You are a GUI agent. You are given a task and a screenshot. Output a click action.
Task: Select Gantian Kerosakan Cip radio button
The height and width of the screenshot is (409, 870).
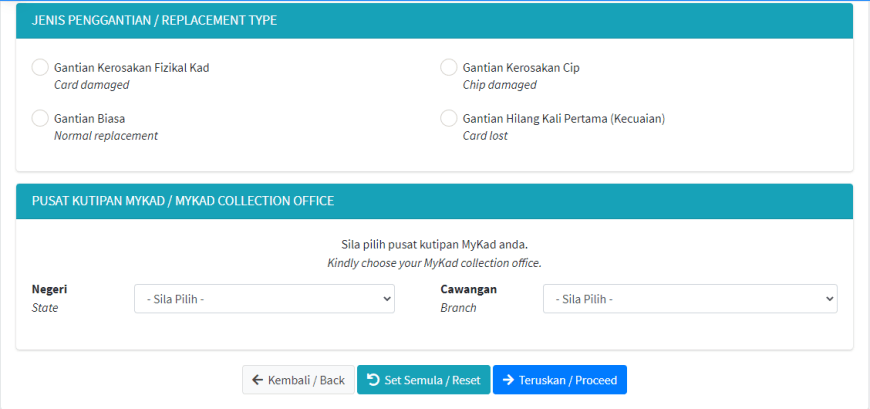[x=448, y=68]
